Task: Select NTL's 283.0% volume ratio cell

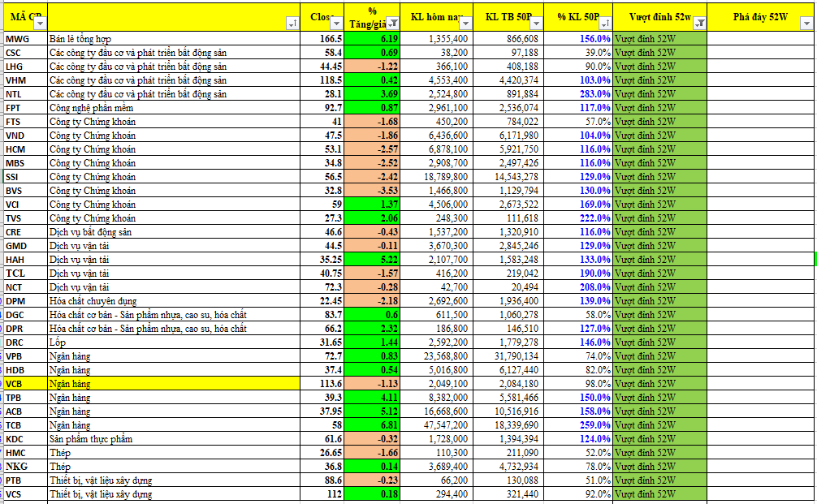Action: pos(577,94)
